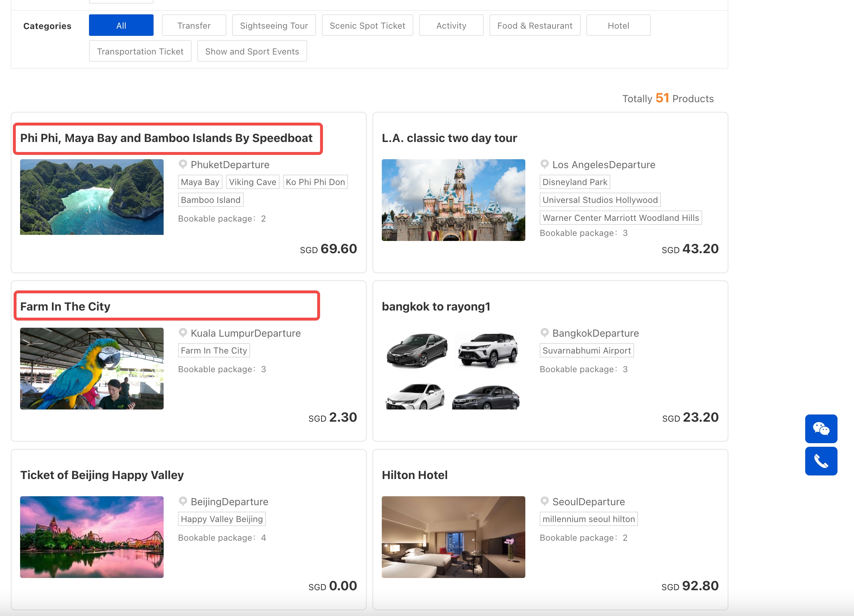Image resolution: width=854 pixels, height=616 pixels.
Task: Click the Kuala Lumpur departure pin icon
Action: [x=183, y=333]
